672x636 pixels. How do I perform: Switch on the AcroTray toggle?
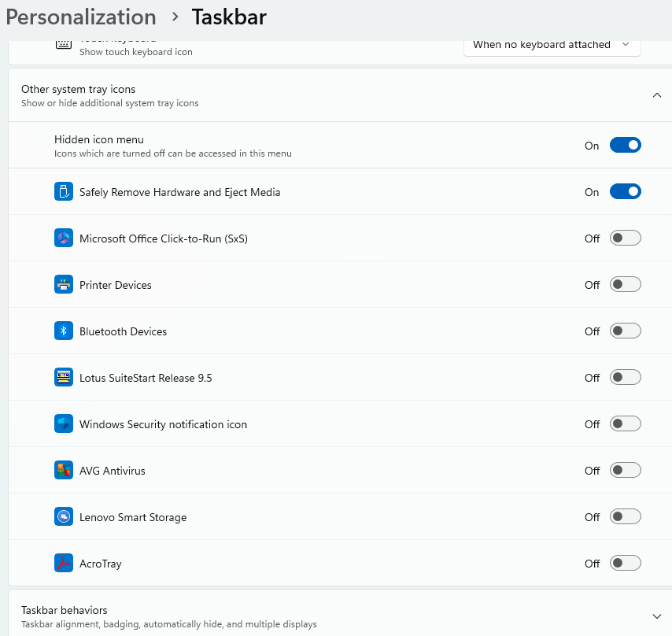[x=626, y=563]
